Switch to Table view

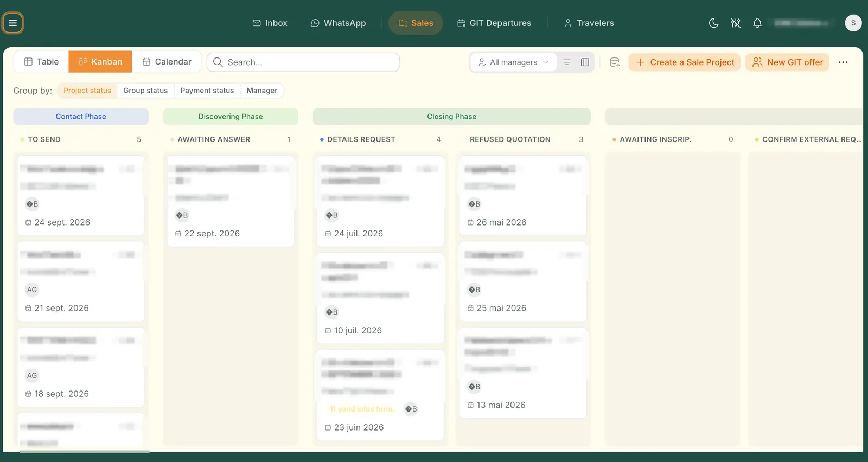click(41, 62)
